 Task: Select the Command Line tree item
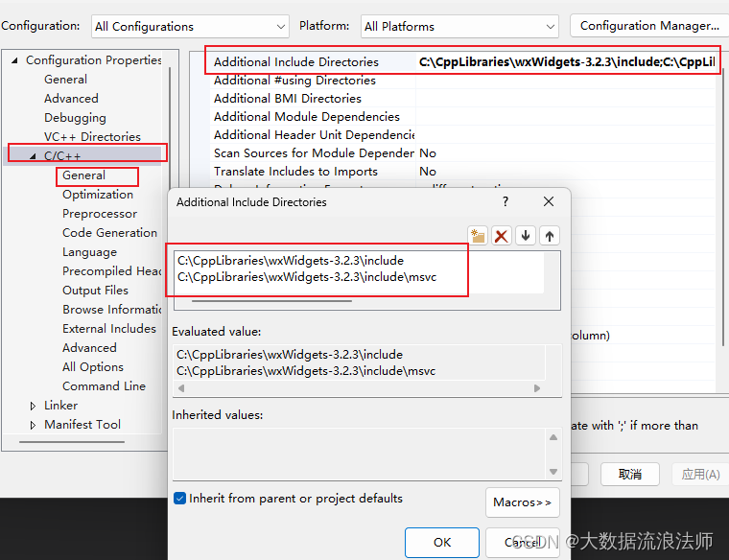pyautogui.click(x=104, y=386)
